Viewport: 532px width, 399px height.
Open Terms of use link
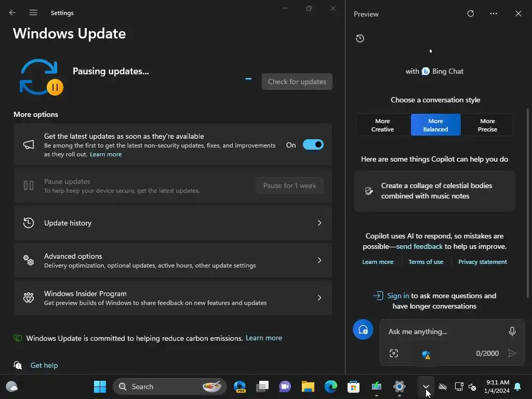[425, 262]
